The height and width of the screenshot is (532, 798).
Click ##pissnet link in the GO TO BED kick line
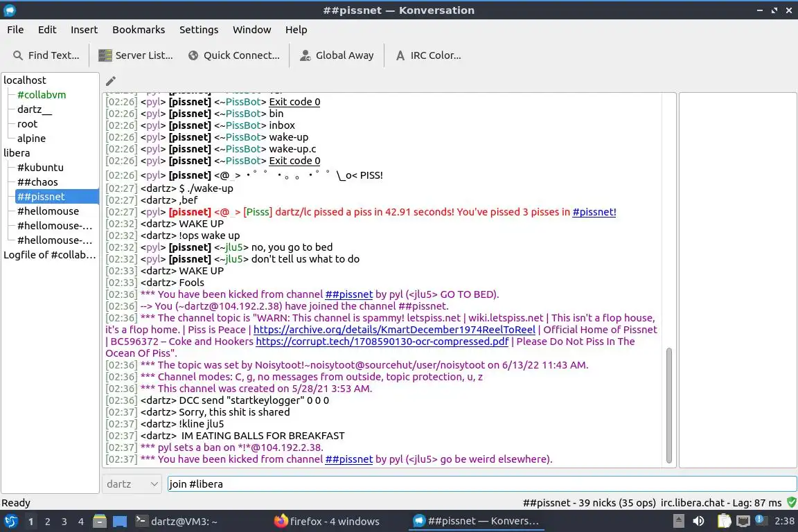click(x=348, y=294)
